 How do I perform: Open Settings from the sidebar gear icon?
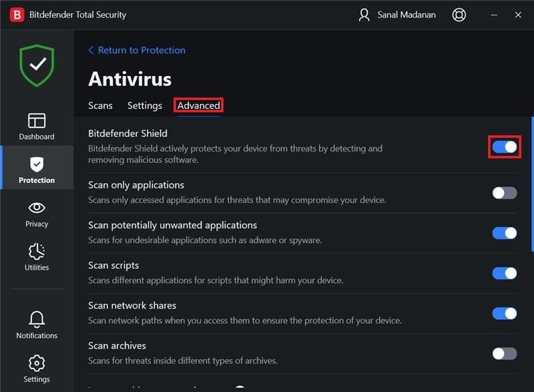click(36, 369)
